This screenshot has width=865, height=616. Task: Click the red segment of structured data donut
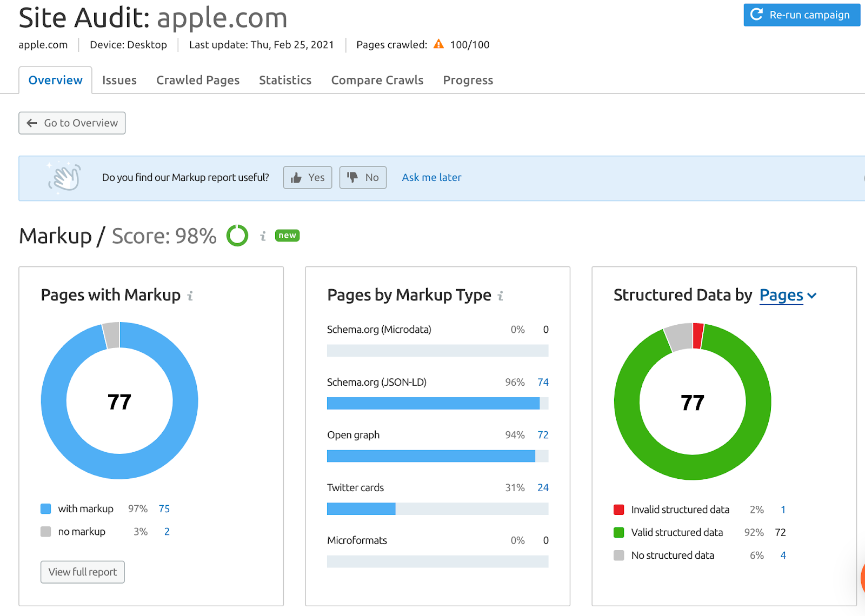[x=698, y=336]
